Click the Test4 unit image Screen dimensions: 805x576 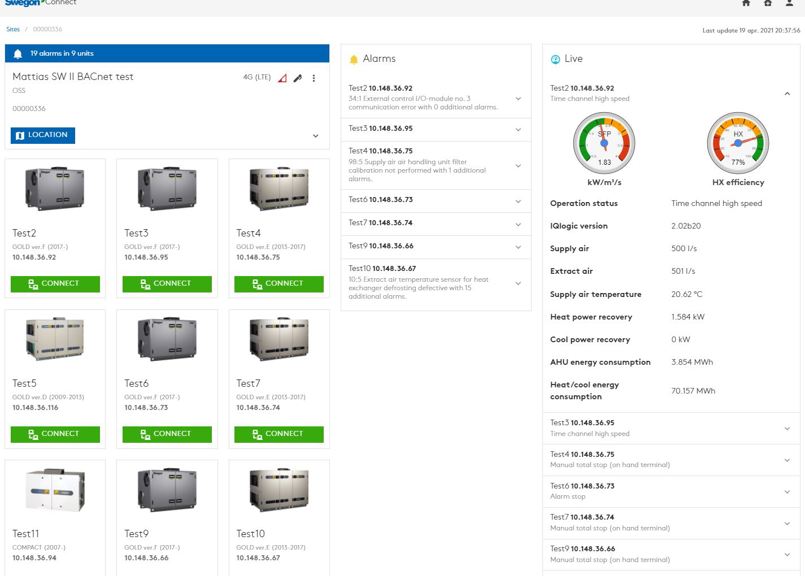coord(279,188)
